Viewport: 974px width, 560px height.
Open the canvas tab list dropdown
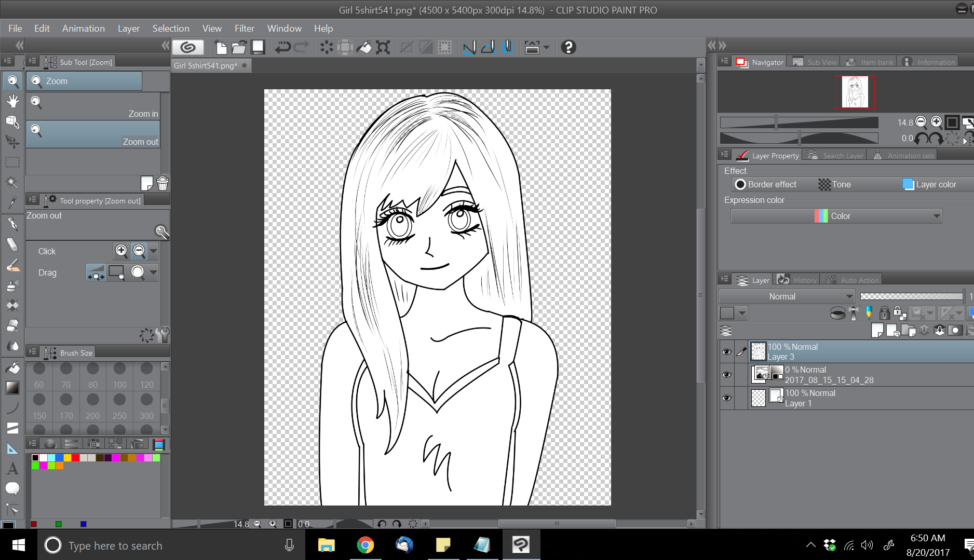pyautogui.click(x=701, y=65)
